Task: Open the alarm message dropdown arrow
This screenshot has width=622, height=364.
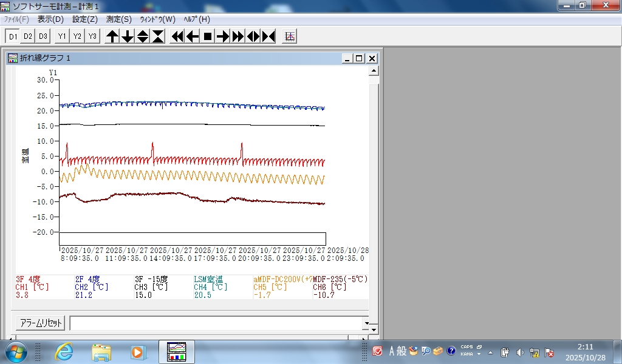Action: click(366, 323)
